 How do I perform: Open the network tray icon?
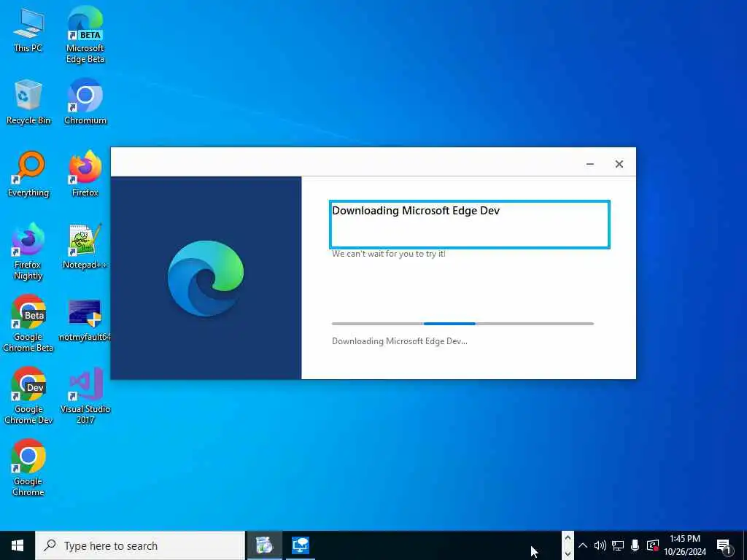(618, 545)
